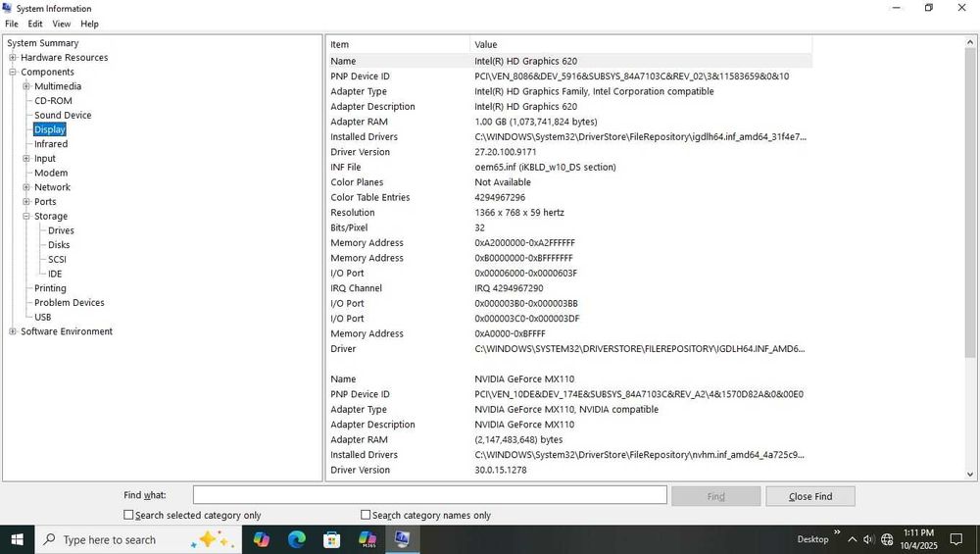
Task: Select NVIDIA GeForce MX110 Name row
Action: (569, 378)
